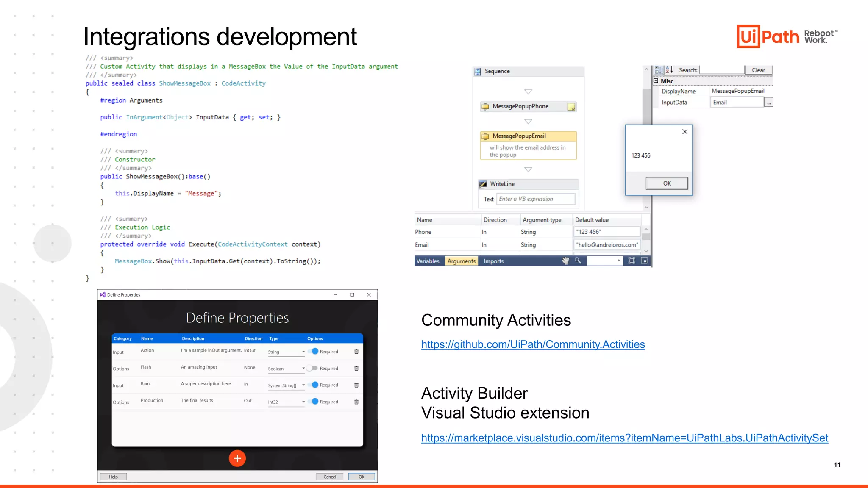Select the pan hand tool in designer

coord(565,261)
